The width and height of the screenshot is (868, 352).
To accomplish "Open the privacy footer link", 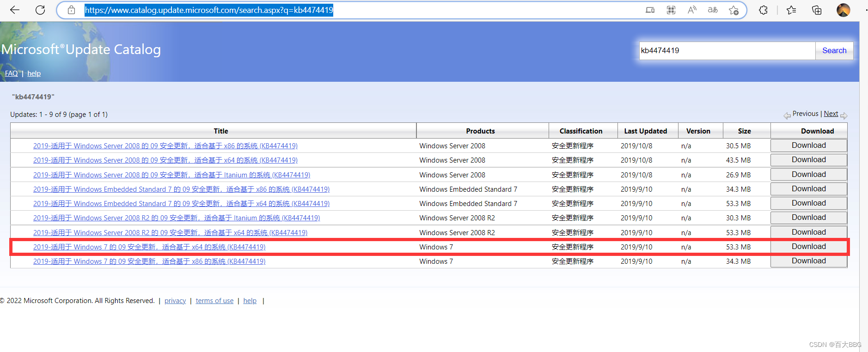I will coord(175,301).
